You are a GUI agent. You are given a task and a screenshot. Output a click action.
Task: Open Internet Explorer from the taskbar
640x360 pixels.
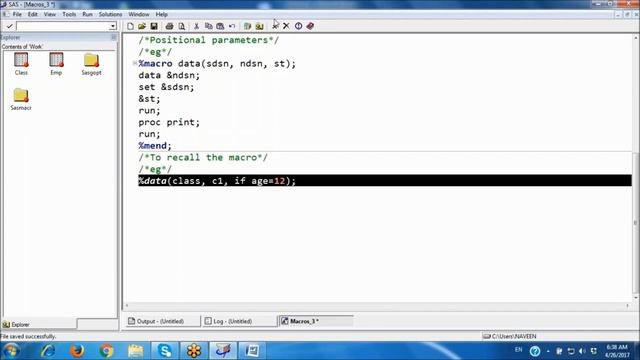[x=48, y=351]
